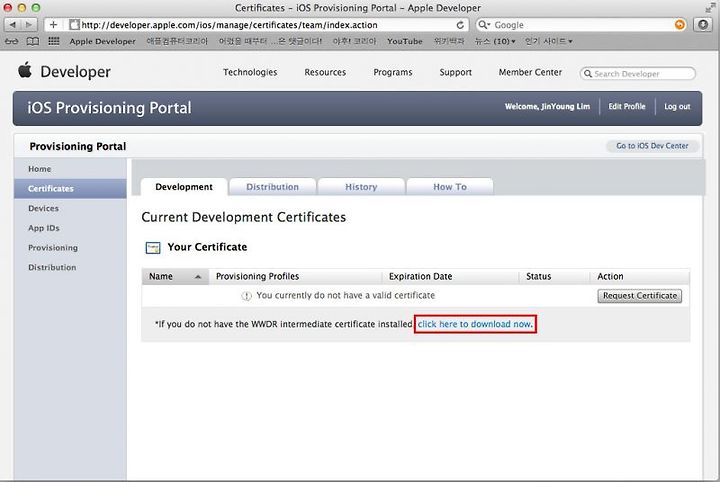
Task: Click the Edit Profile link
Action: point(627,106)
